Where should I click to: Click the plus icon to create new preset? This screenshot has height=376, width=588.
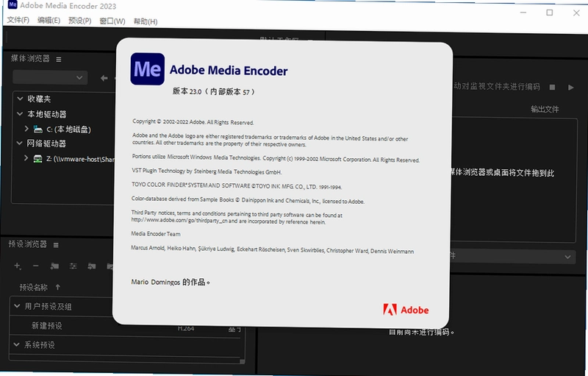coord(17,266)
